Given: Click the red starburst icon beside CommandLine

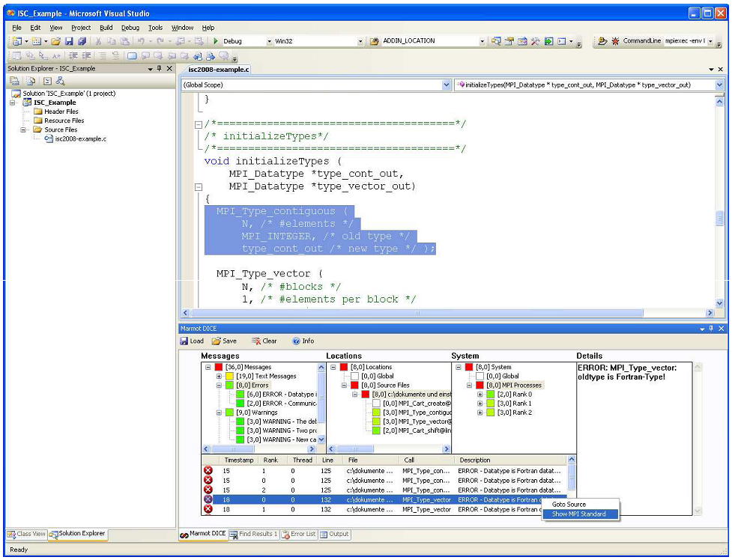Looking at the screenshot, I should pos(615,41).
